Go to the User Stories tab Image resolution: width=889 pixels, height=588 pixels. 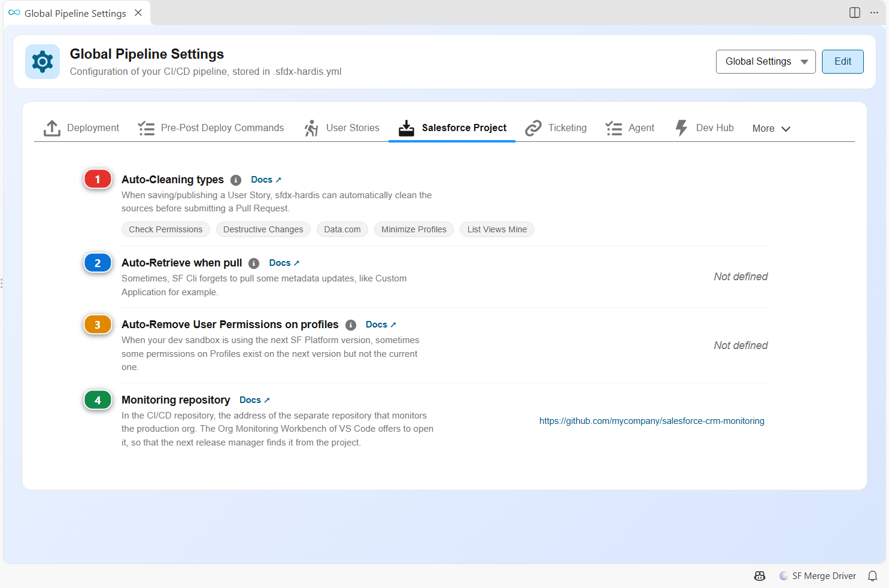tap(342, 128)
